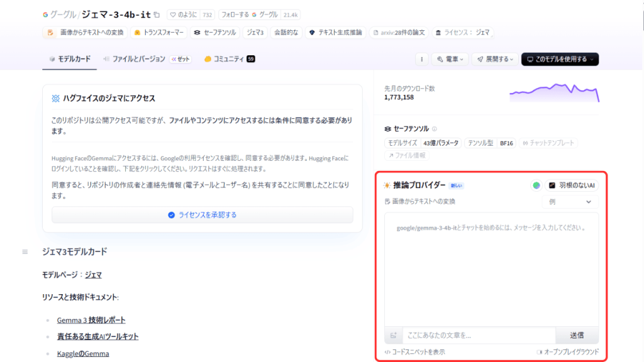
Task: Open the オープンプレイグラウンド link
Action: (568, 352)
